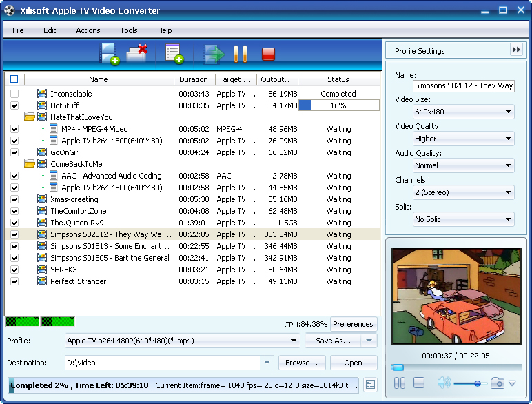This screenshot has height=404, width=532.
Task: Click the Preferences button
Action: coord(353,324)
